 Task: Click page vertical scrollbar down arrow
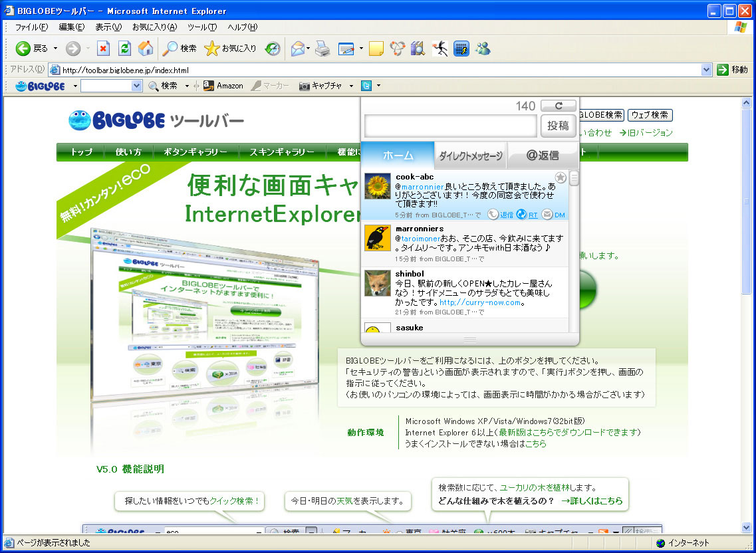coord(746,528)
